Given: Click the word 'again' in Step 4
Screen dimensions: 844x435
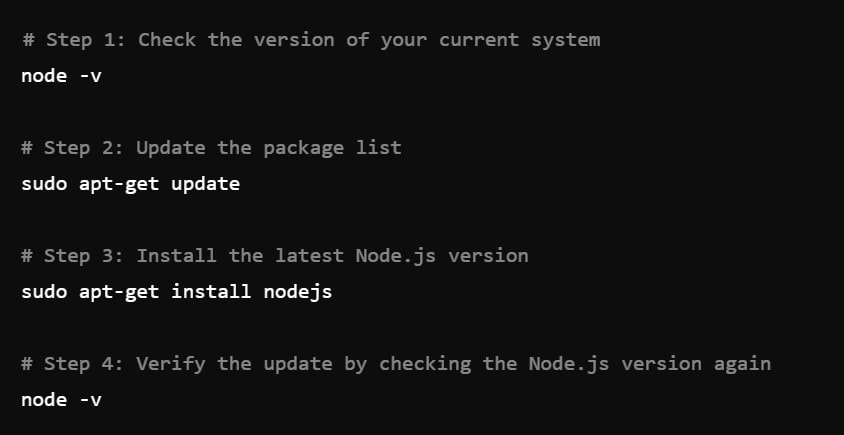Looking at the screenshot, I should pos(743,365).
